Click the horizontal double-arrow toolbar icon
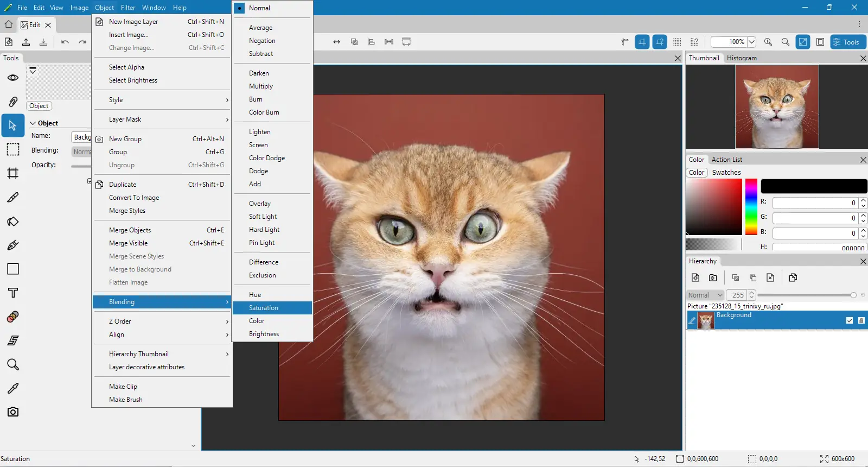The height and width of the screenshot is (467, 868). 337,42
